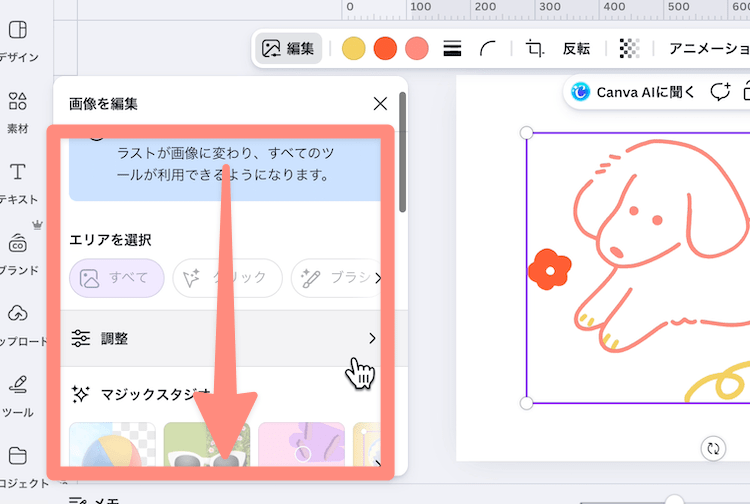The image size is (750, 504).
Task: Click the orange flower on the canvas
Action: click(550, 269)
